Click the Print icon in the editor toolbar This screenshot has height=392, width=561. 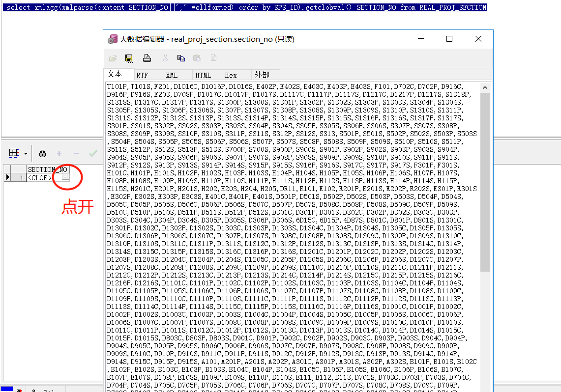pos(146,57)
